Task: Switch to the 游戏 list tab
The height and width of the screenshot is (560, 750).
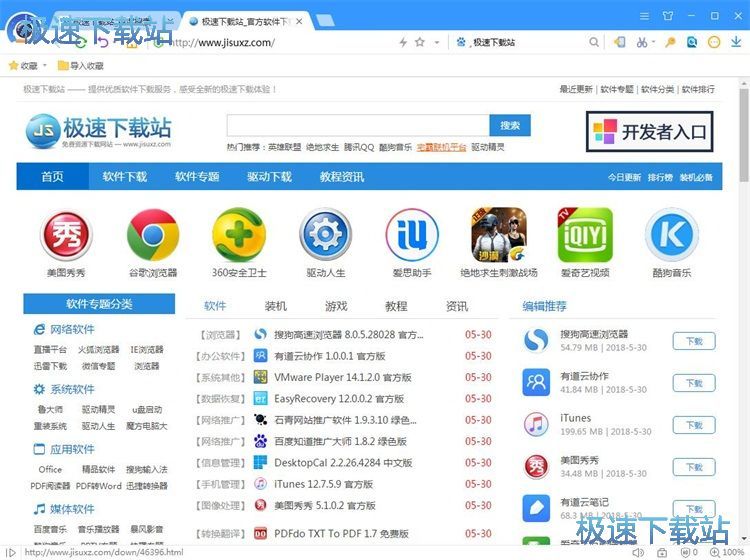Action: point(336,306)
